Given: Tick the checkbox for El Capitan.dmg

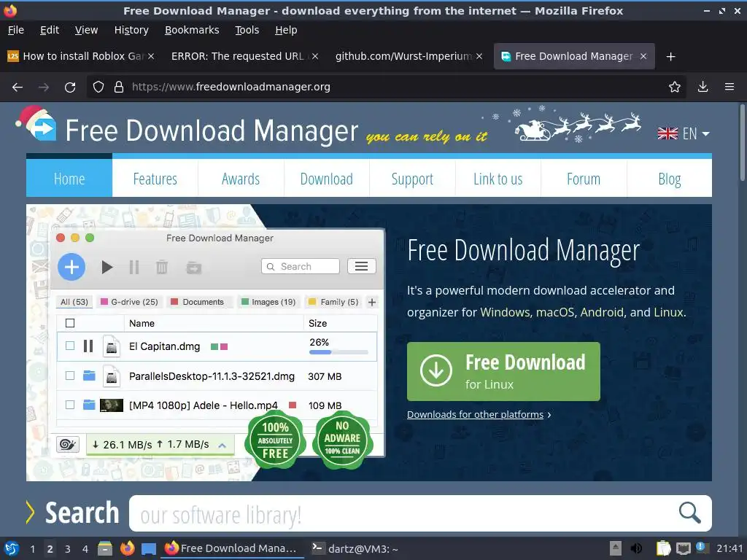Looking at the screenshot, I should click(x=70, y=346).
